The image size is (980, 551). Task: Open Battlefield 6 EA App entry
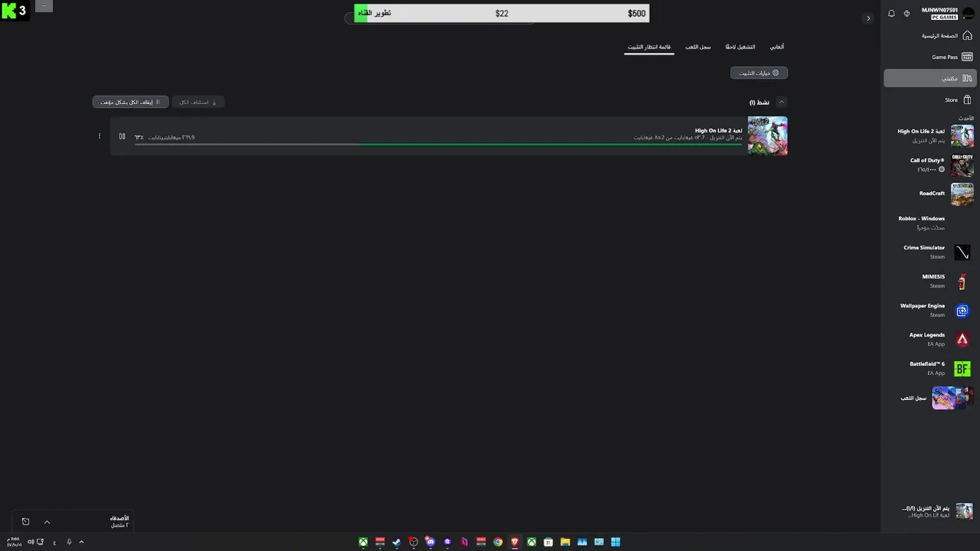click(929, 368)
